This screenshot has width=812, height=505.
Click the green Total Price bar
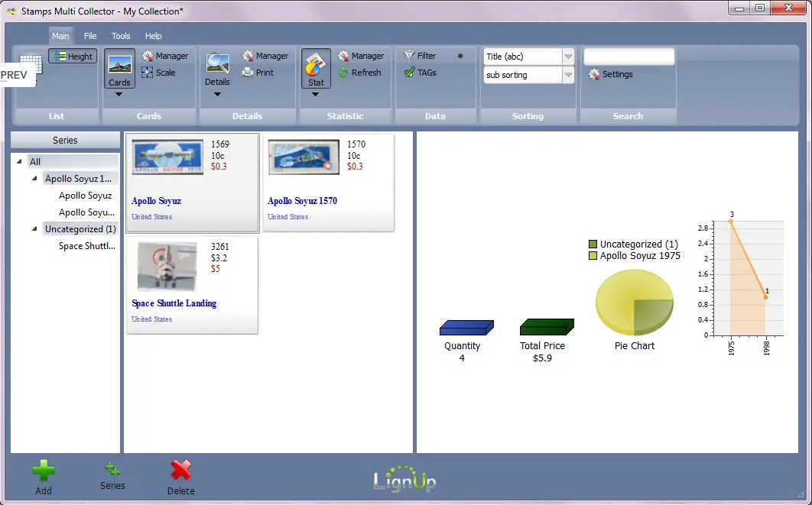pyautogui.click(x=547, y=327)
